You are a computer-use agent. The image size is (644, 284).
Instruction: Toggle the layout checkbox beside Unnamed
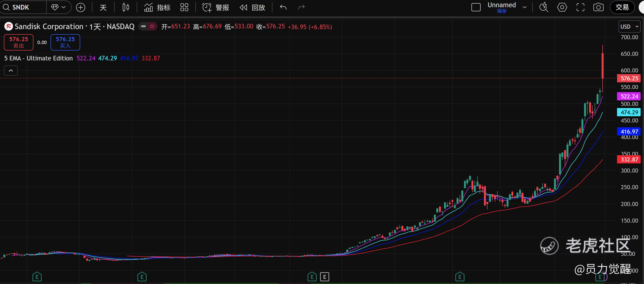point(476,7)
